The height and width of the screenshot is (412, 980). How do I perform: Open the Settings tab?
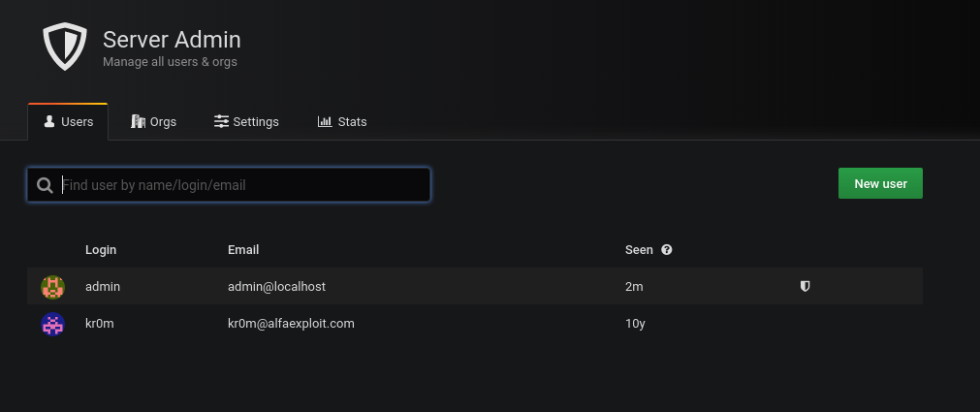[x=246, y=122]
